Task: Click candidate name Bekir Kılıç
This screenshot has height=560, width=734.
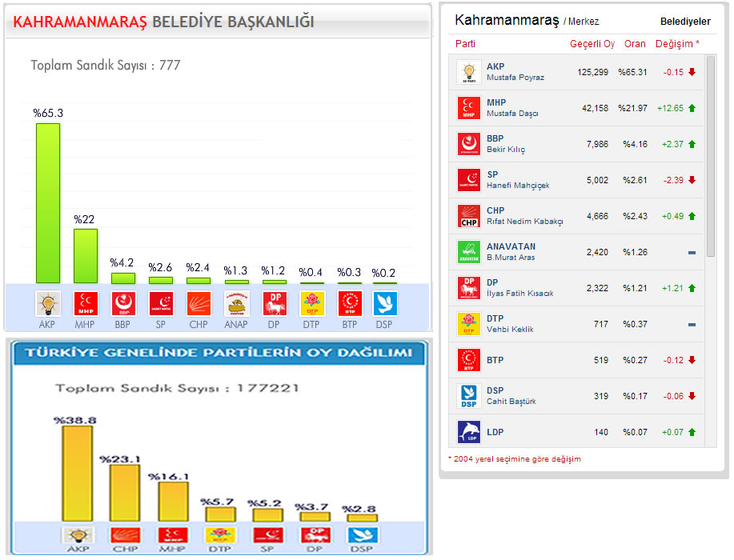Action: pyautogui.click(x=506, y=150)
